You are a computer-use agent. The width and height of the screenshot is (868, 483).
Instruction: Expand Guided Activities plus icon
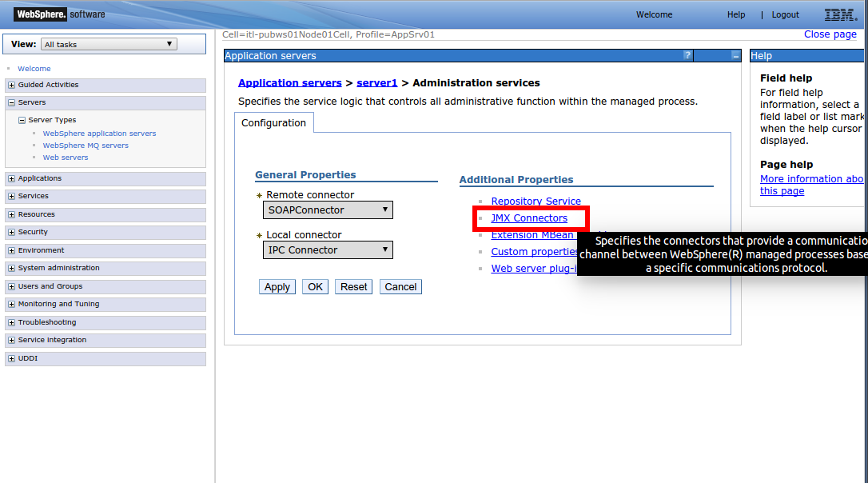coord(11,86)
